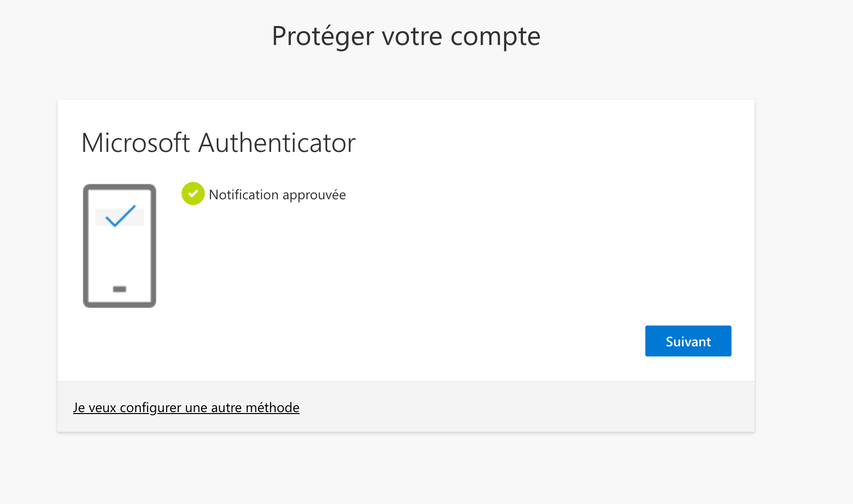The image size is (853, 504).
Task: Click the word "compte" in the page title
Action: point(495,37)
